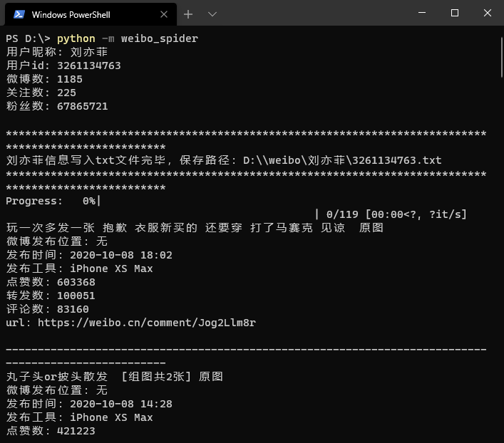
Task: Close the Windows Terminal window
Action: coord(488,13)
